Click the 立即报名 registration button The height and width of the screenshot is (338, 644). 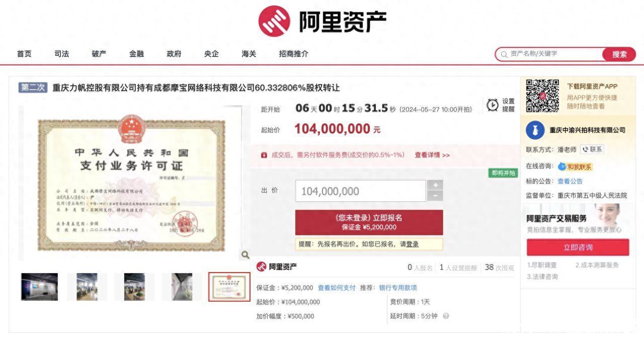369,223
